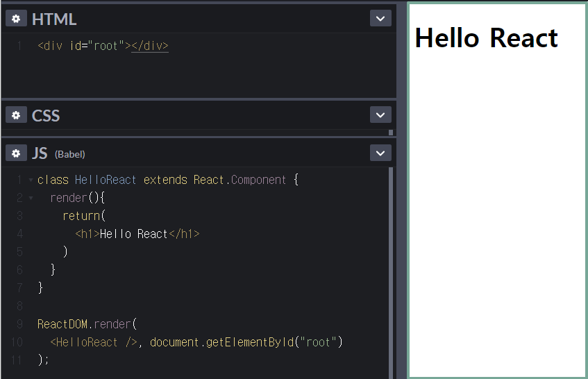Viewport: 588px width, 379px height.
Task: Collapse fold arrow on JS line 1
Action: coord(31,180)
